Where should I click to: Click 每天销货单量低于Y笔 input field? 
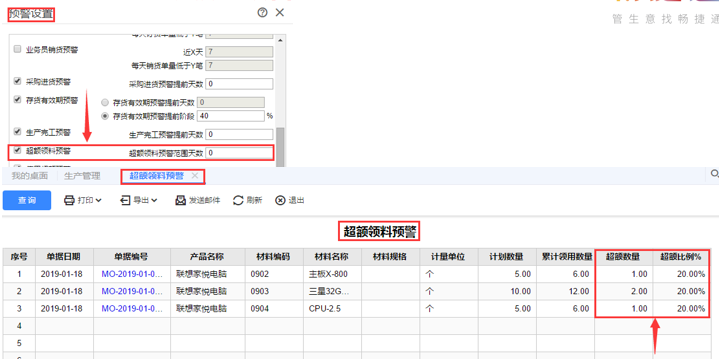click(x=239, y=66)
